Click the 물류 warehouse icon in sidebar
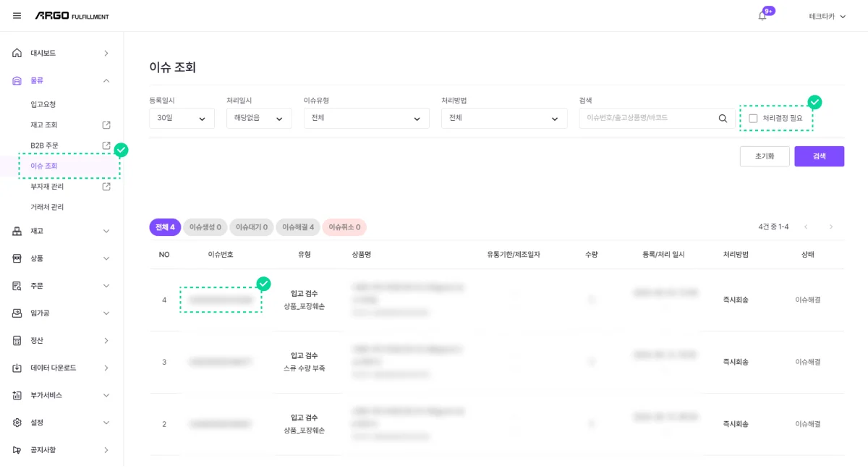The width and height of the screenshot is (868, 474). 16,80
